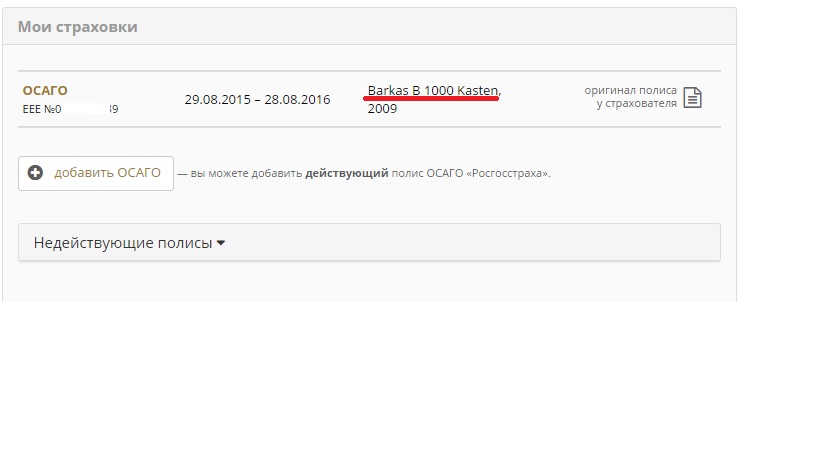This screenshot has width=819, height=460.
Task: Click the 29.08.2015 – 28.08.2016 date range
Action: 258,99
